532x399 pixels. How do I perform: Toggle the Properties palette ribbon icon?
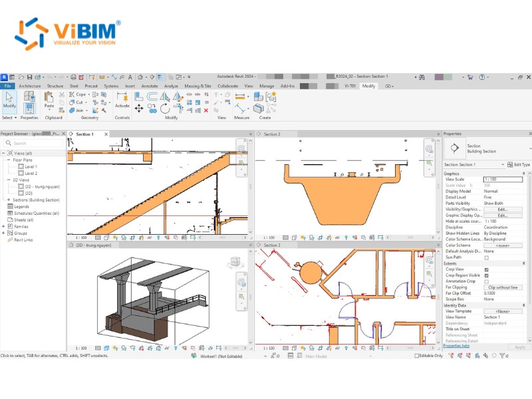coord(29,108)
